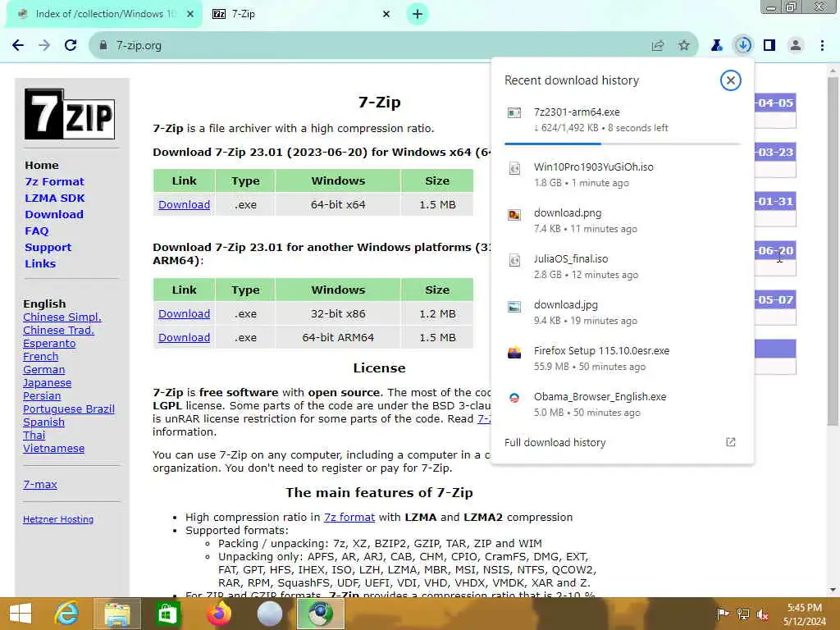This screenshot has width=840, height=630.
Task: Click the Firefox Setup installer icon
Action: [x=514, y=353]
